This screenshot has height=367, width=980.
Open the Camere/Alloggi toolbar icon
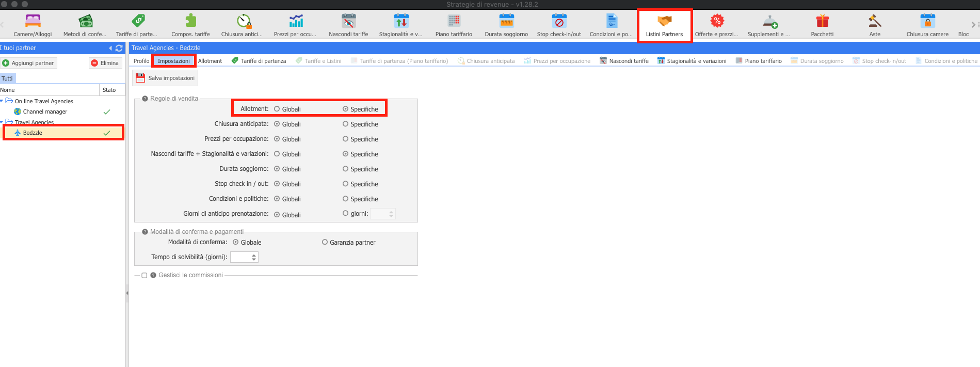click(33, 21)
